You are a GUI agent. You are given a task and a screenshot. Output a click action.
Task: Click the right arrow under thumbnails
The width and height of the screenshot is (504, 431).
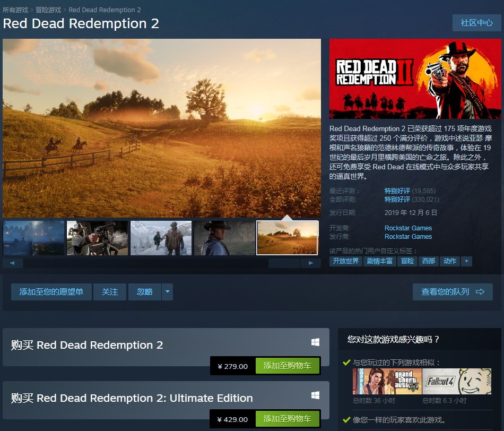point(310,263)
